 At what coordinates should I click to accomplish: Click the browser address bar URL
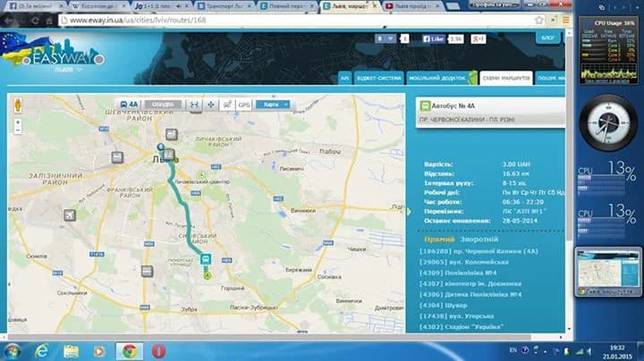pos(138,20)
